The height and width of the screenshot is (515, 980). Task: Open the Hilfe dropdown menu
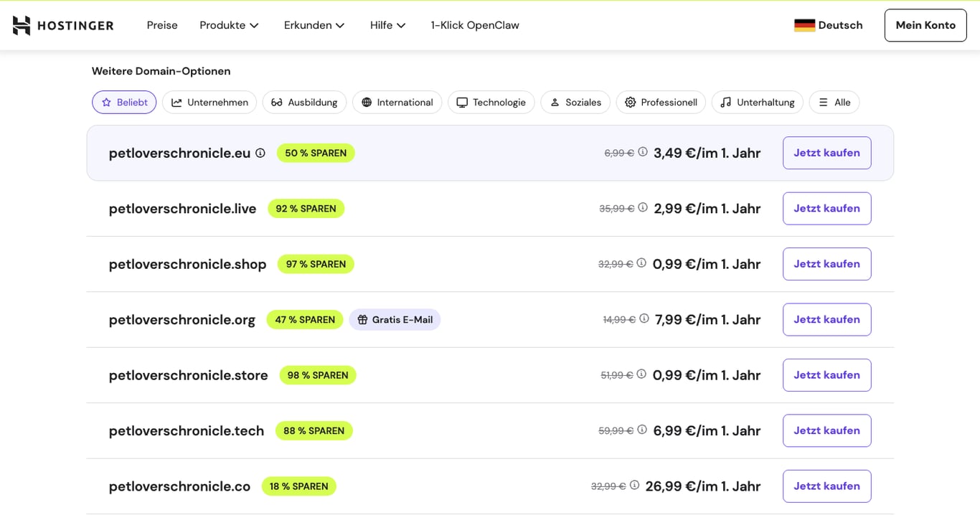pyautogui.click(x=387, y=25)
